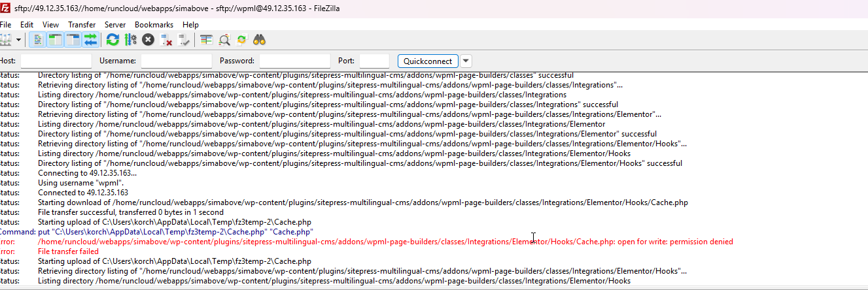Toggle local directory tree display
868x290 pixels.
point(56,40)
